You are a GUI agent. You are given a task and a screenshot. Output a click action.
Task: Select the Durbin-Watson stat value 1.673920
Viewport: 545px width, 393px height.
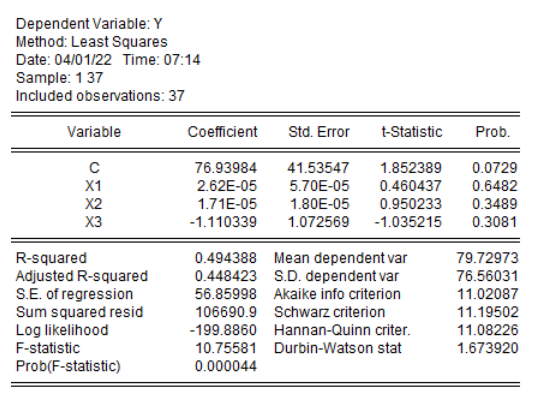pyautogui.click(x=488, y=348)
